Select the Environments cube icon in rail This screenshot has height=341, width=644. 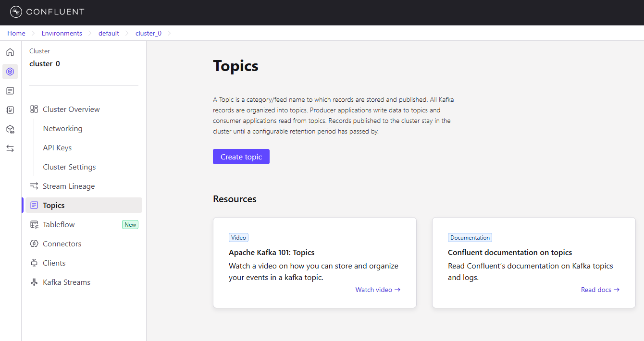point(10,72)
